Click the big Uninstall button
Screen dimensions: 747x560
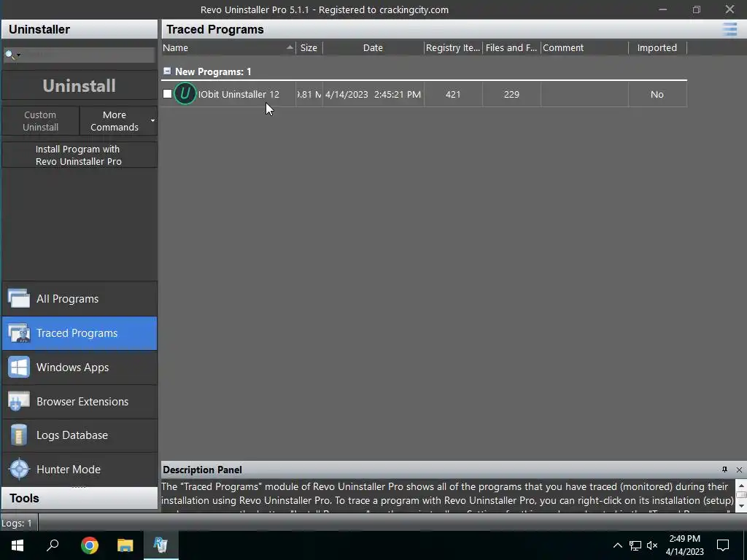pos(80,86)
